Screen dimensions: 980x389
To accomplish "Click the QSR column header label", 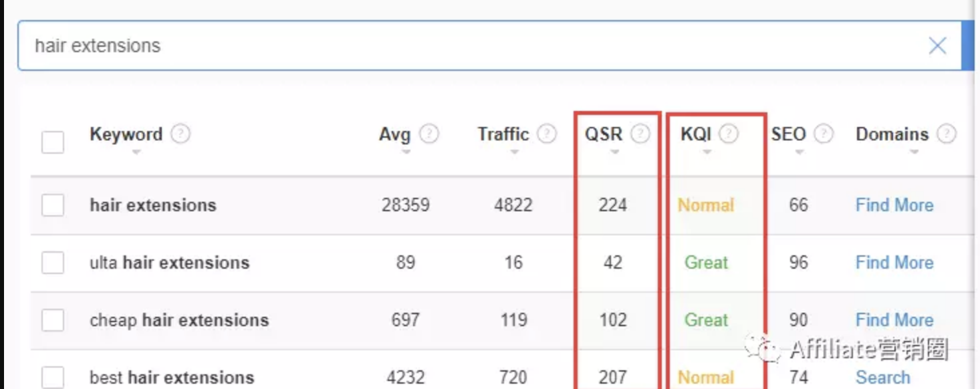I will point(604,134).
